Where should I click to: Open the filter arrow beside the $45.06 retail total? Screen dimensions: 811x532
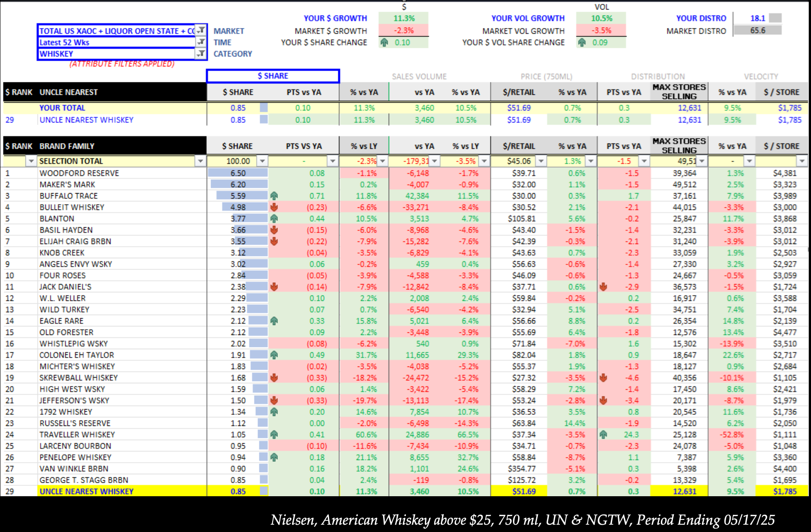pyautogui.click(x=541, y=161)
